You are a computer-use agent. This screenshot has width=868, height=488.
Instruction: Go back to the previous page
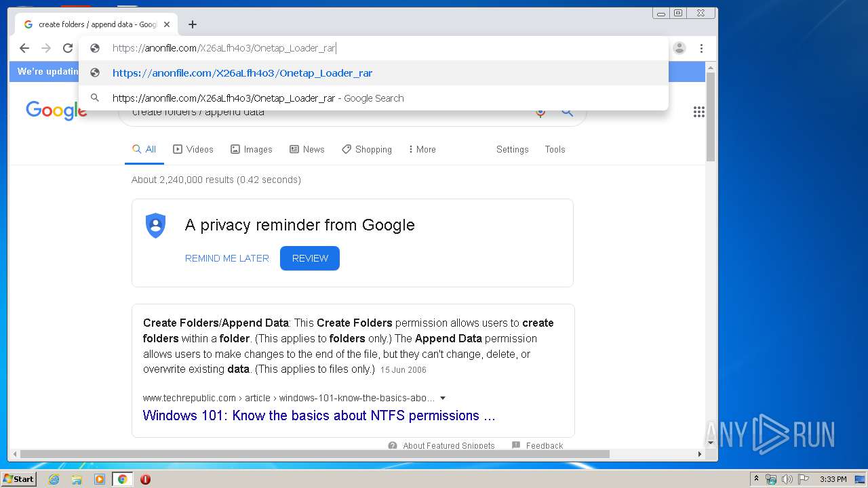[24, 48]
